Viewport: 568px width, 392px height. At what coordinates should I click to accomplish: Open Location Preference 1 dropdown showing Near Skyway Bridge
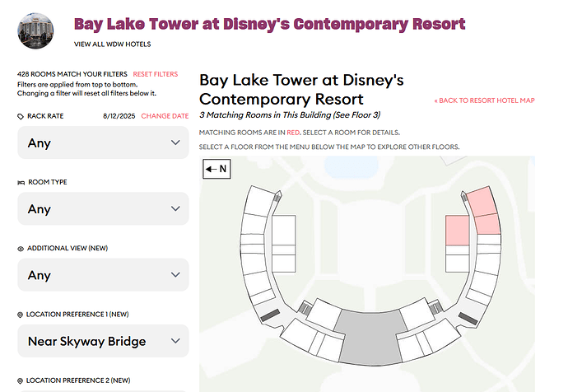[x=103, y=341]
